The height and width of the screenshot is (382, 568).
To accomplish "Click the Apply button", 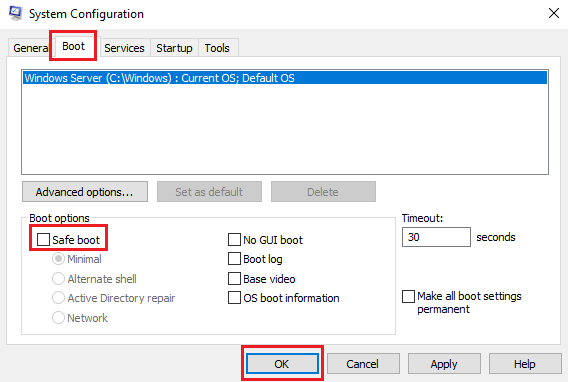I will coord(444,364).
